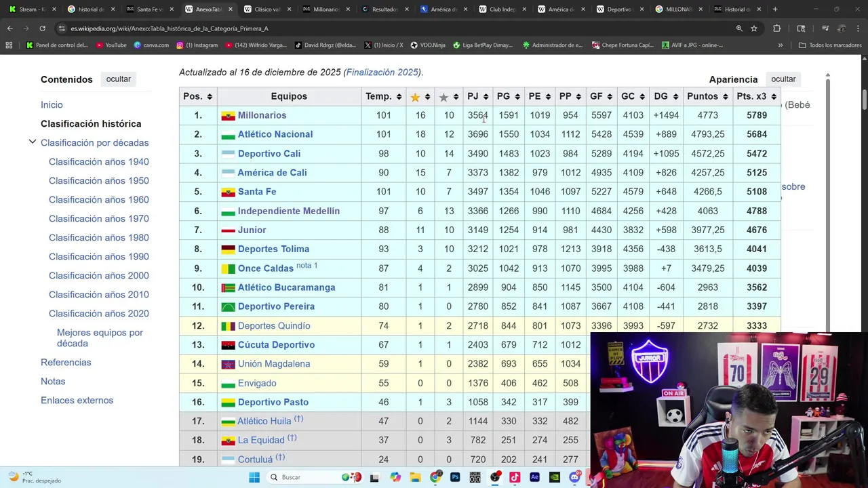Switch to the Resultados browser tab
The image size is (868, 488).
384,9
